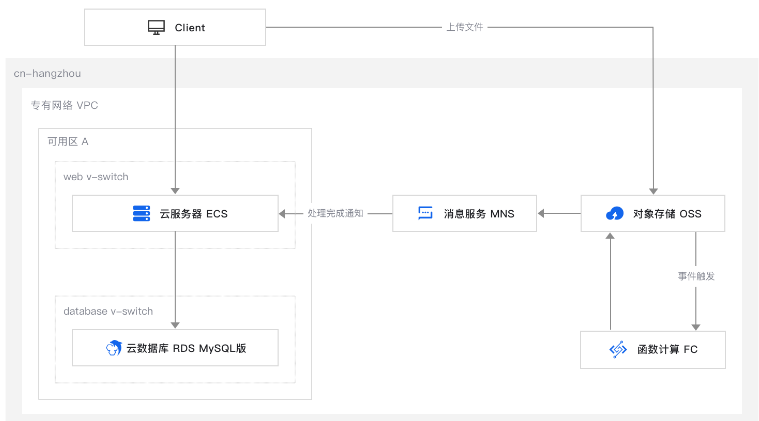
Task: Select the '函数计算 FC' node text
Action: pyautogui.click(x=667, y=350)
